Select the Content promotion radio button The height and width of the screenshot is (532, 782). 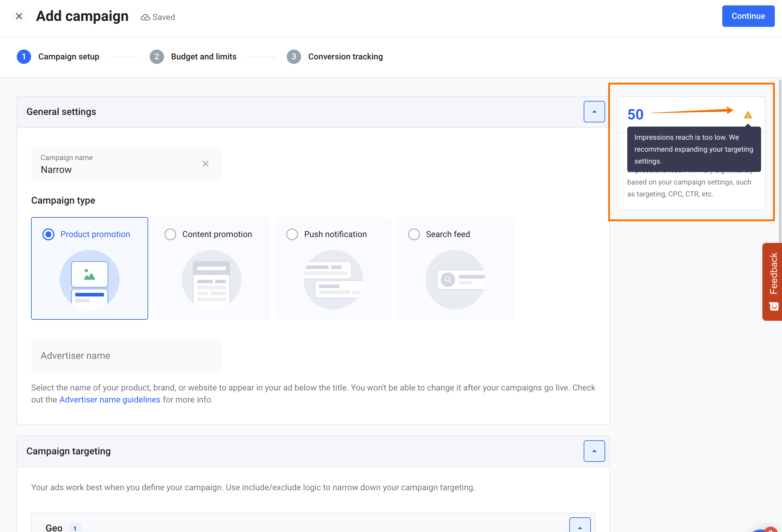coord(170,234)
